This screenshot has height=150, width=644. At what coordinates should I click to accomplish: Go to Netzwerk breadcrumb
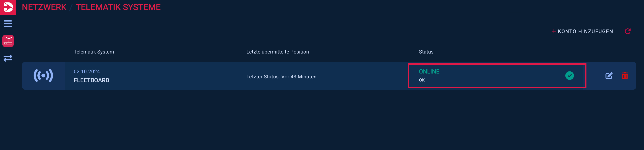44,7
